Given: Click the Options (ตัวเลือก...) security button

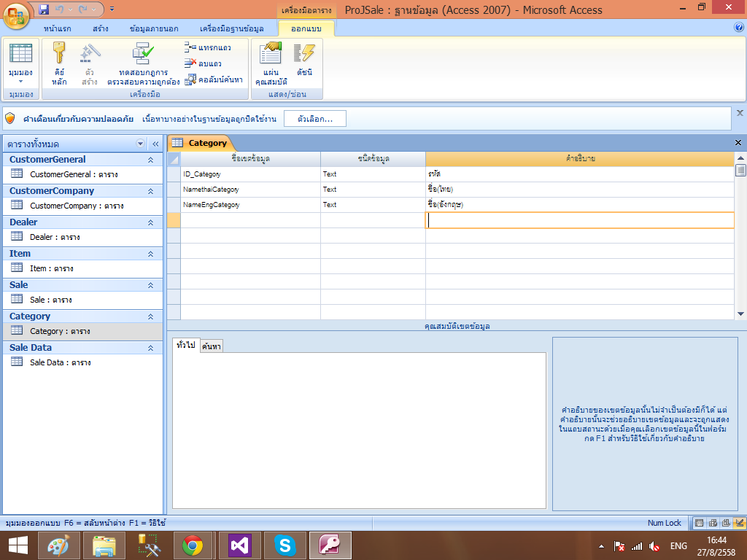Looking at the screenshot, I should point(315,118).
